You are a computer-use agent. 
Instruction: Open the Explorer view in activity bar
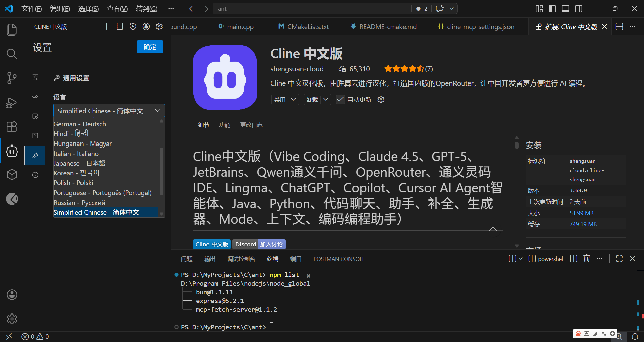pos(12,30)
